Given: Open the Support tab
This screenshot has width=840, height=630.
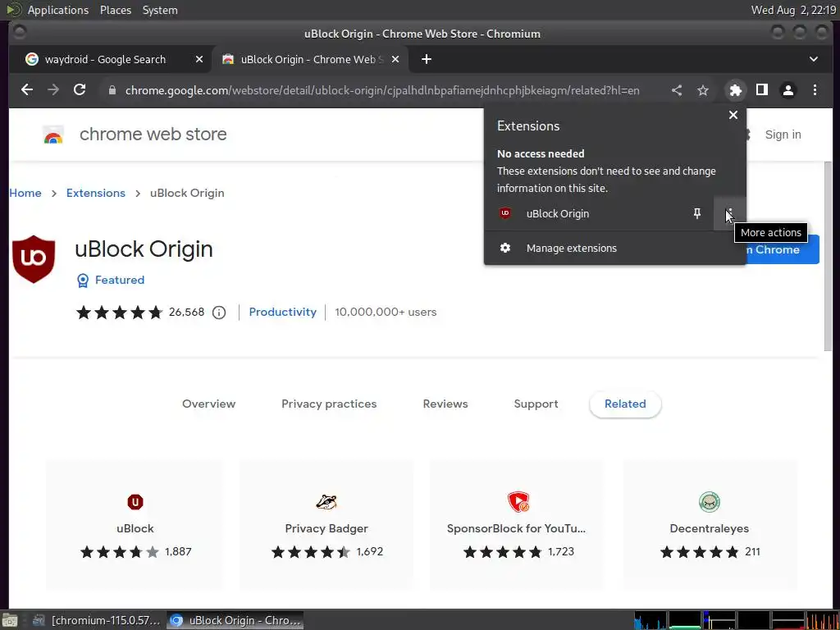Looking at the screenshot, I should pyautogui.click(x=536, y=404).
